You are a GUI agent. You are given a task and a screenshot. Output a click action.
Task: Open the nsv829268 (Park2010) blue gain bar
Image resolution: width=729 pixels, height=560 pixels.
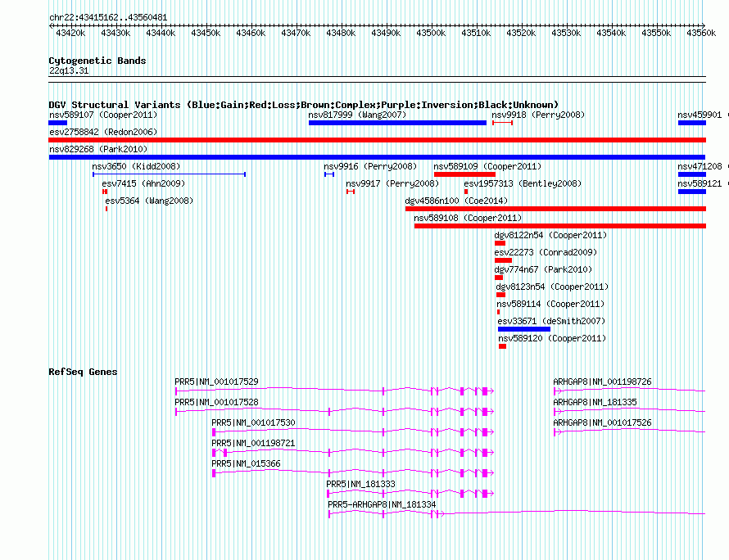(x=377, y=157)
